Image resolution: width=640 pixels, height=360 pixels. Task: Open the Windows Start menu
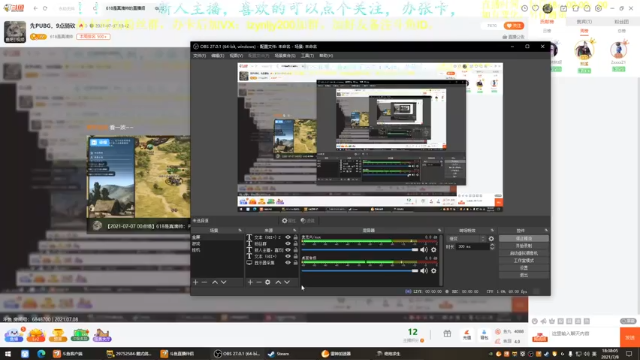[x=8, y=354]
